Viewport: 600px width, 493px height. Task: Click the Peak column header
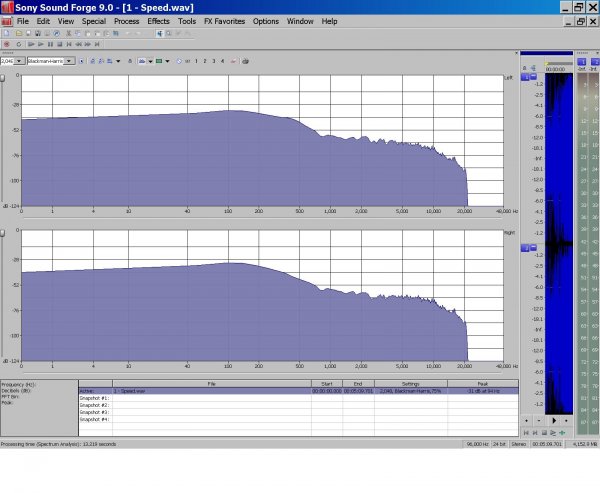pos(483,383)
